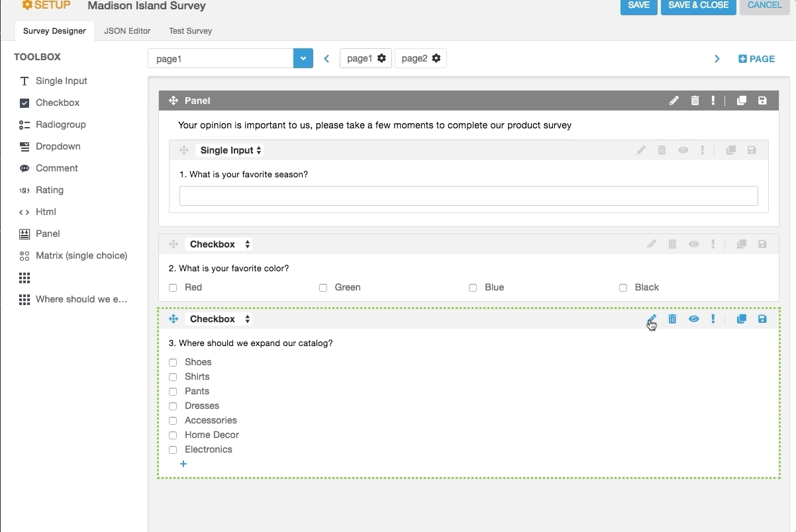The image size is (796, 532).
Task: Go to previous page with left chevron
Action: pyautogui.click(x=326, y=59)
